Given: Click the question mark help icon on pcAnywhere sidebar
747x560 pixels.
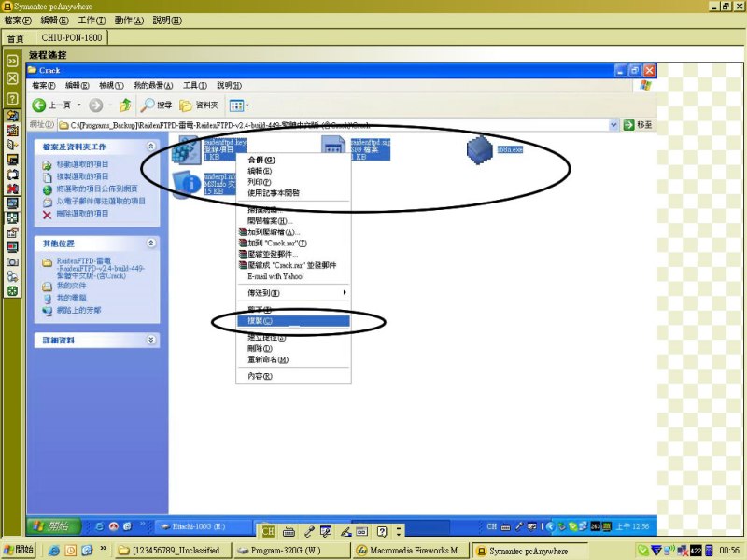Looking at the screenshot, I should 12,99.
